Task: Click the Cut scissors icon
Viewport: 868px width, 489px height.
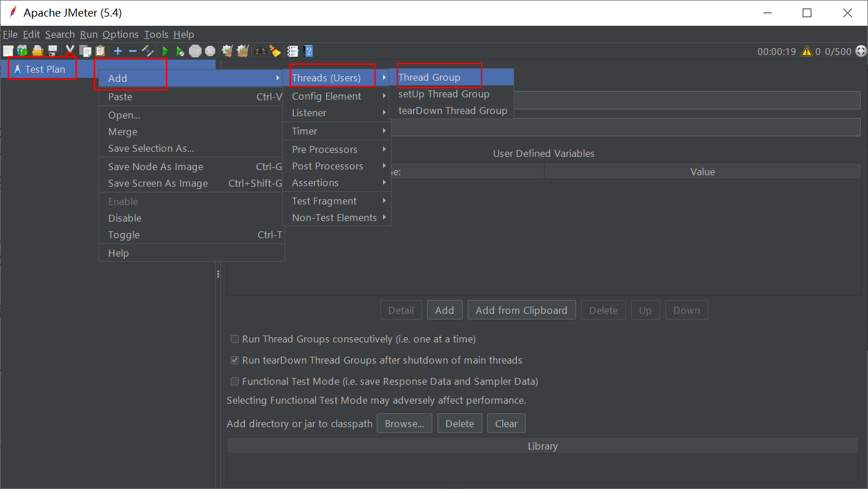Action: 70,51
